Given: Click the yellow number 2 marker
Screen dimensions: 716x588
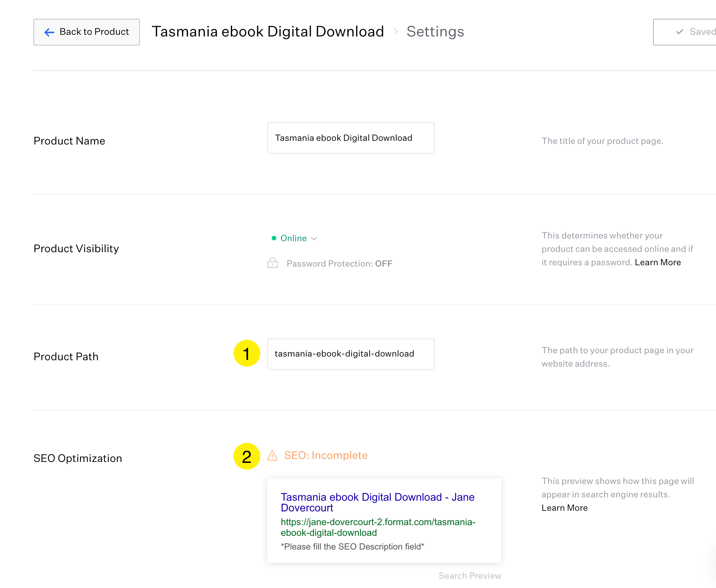Looking at the screenshot, I should click(247, 456).
